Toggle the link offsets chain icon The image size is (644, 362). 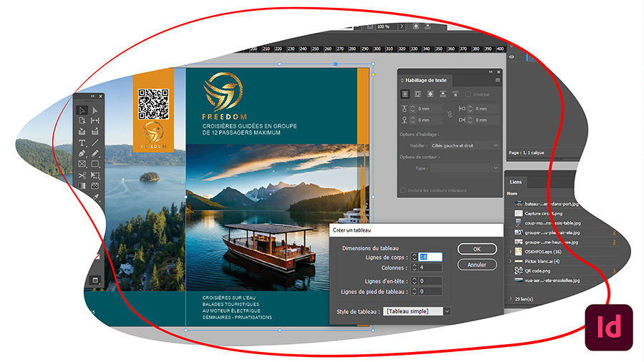(x=449, y=114)
